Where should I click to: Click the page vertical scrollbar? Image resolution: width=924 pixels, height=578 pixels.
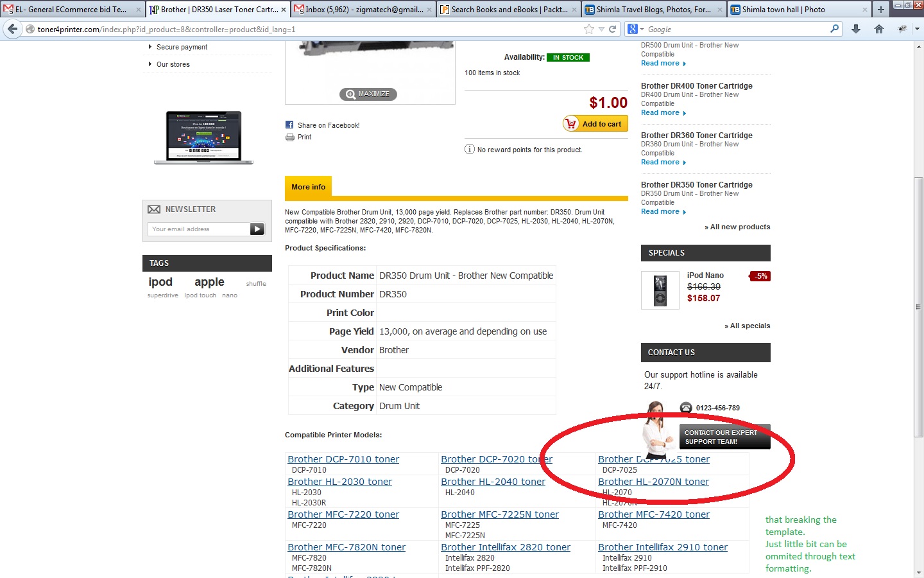coord(919,308)
